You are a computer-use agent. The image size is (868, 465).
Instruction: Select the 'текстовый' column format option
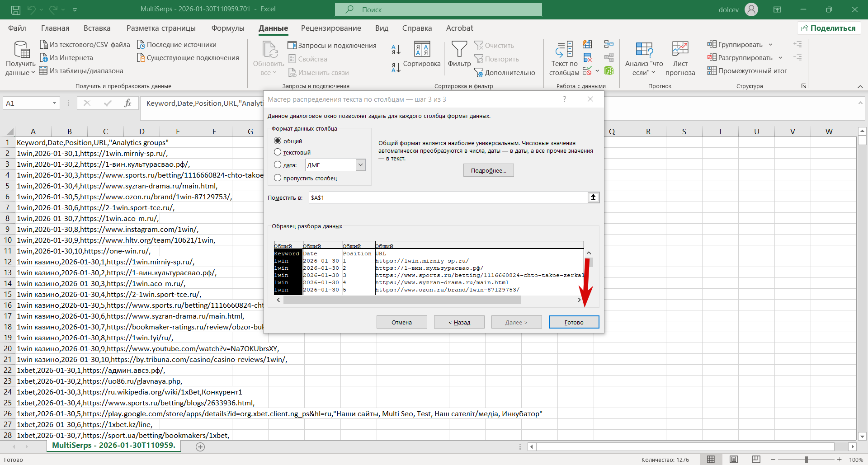(278, 152)
